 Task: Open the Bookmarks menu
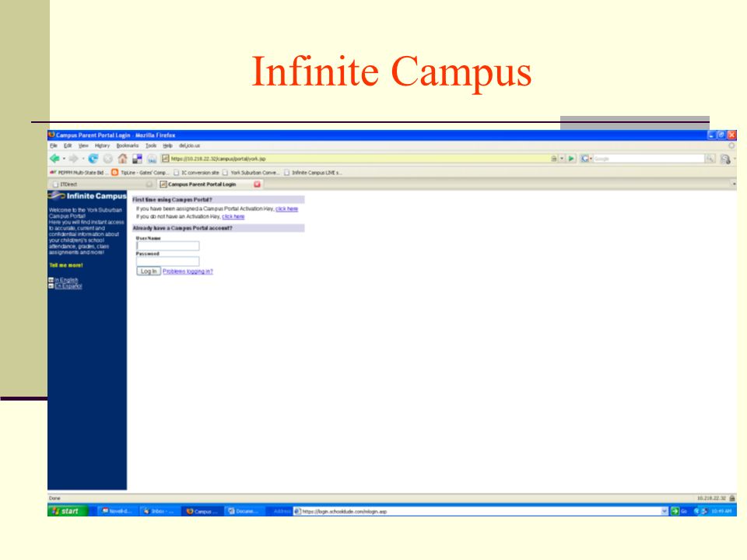pos(127,145)
